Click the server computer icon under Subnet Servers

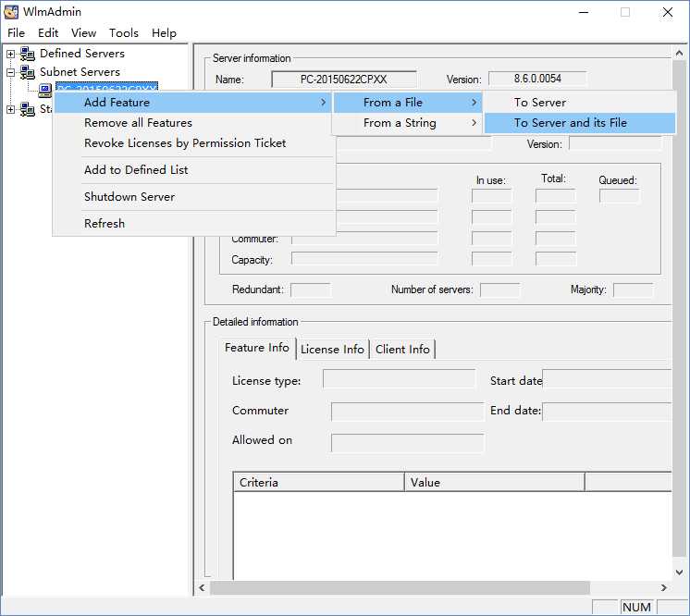click(45, 91)
